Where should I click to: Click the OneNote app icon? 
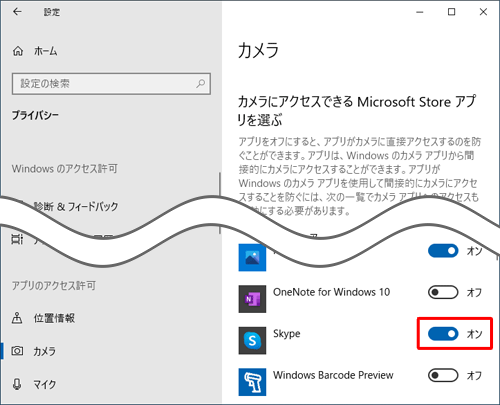(252, 299)
